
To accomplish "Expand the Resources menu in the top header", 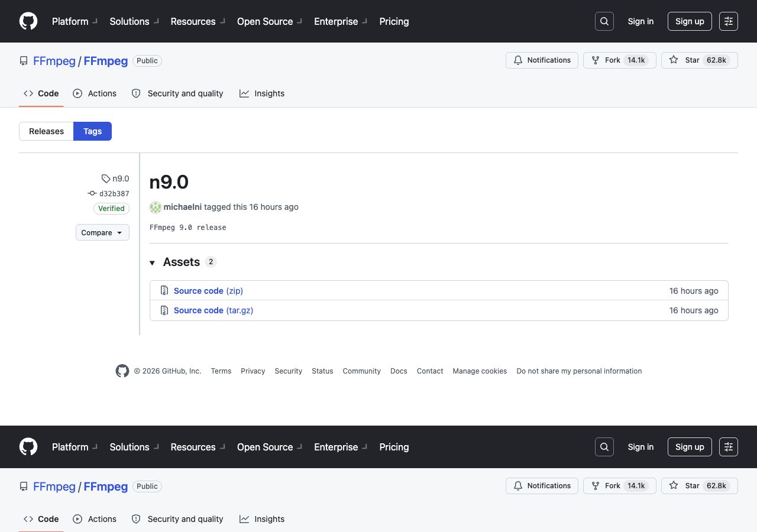I will coord(198,21).
